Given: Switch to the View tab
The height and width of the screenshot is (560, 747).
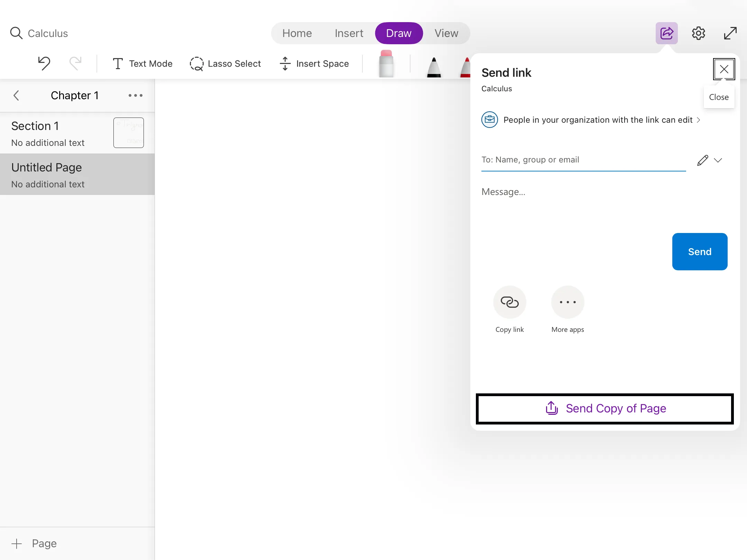Looking at the screenshot, I should [446, 34].
